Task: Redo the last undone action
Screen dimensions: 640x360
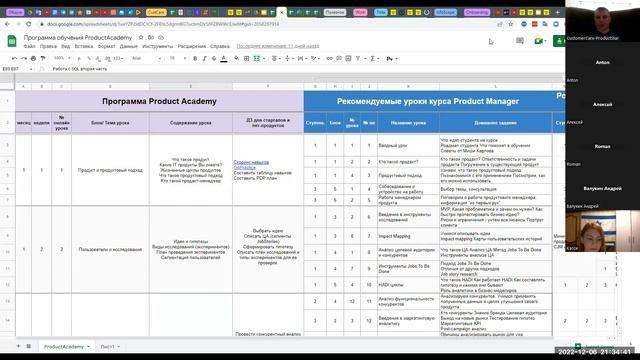Action: tap(24, 58)
